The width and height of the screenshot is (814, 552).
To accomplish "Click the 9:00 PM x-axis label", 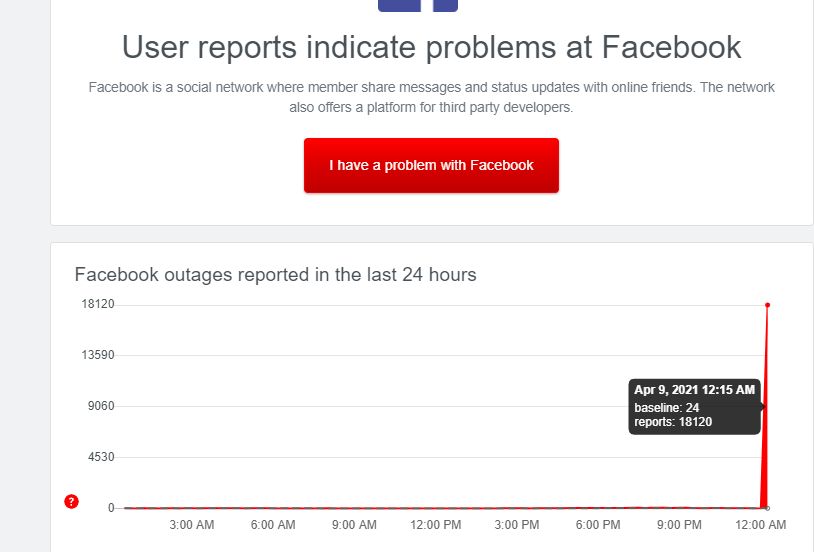I will click(679, 525).
